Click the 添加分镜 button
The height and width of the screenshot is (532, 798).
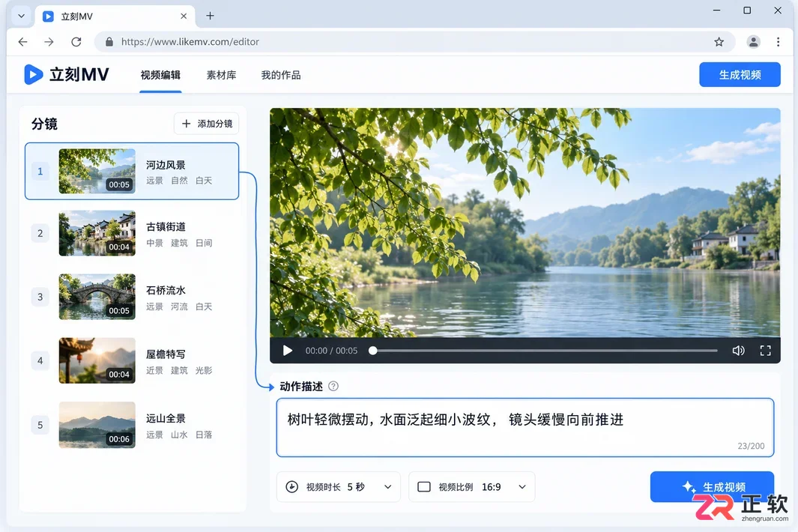click(207, 124)
